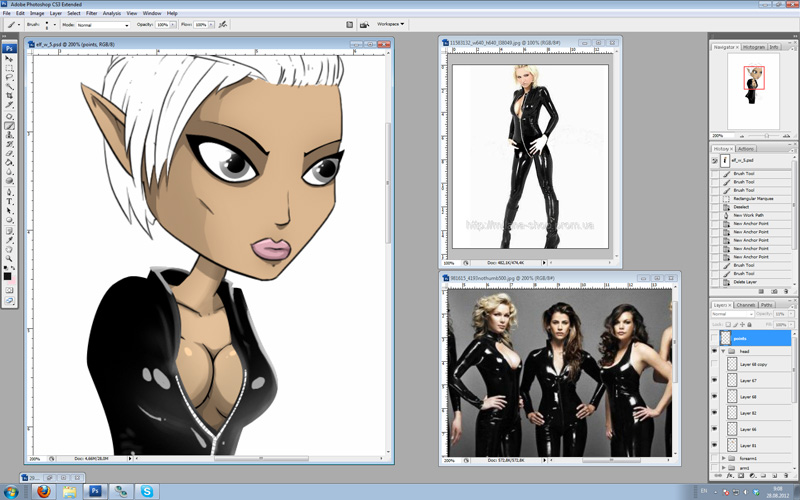Switch to the Histogram tab
This screenshot has width=800, height=500.
coord(754,47)
